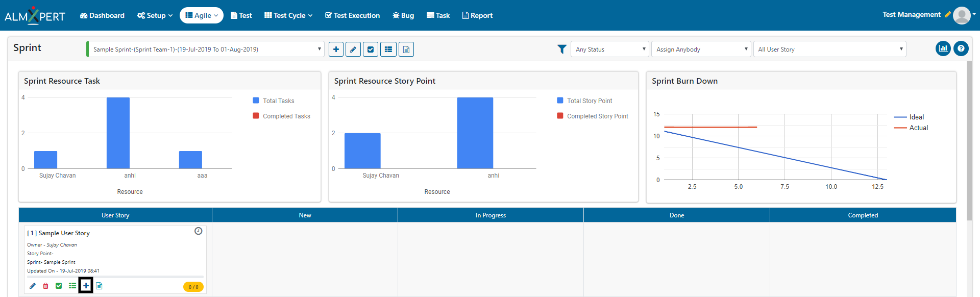Click Total Tasks legend swatch
This screenshot has height=297, width=980.
coord(256,101)
